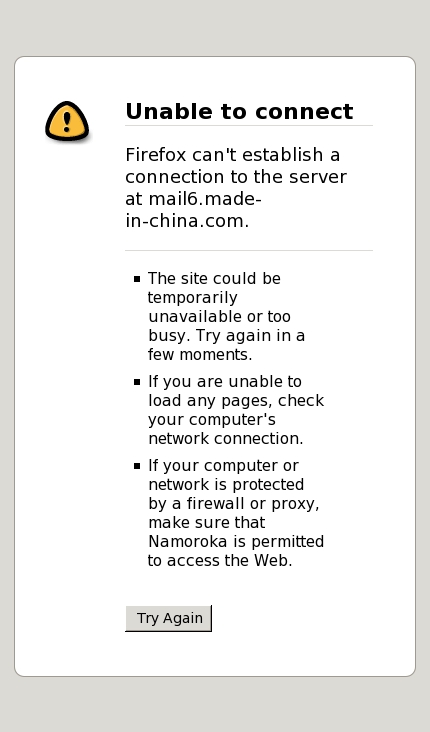Click "connection to the server" text line

point(236,177)
